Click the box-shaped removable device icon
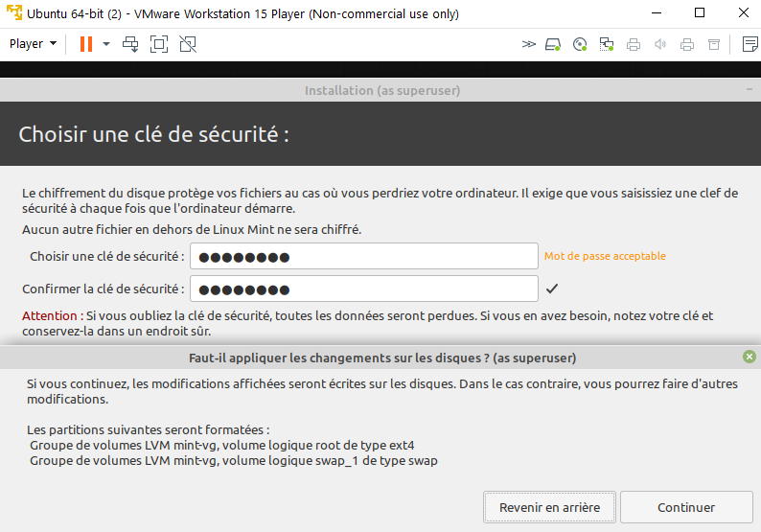Image resolution: width=761 pixels, height=532 pixels. (x=714, y=45)
